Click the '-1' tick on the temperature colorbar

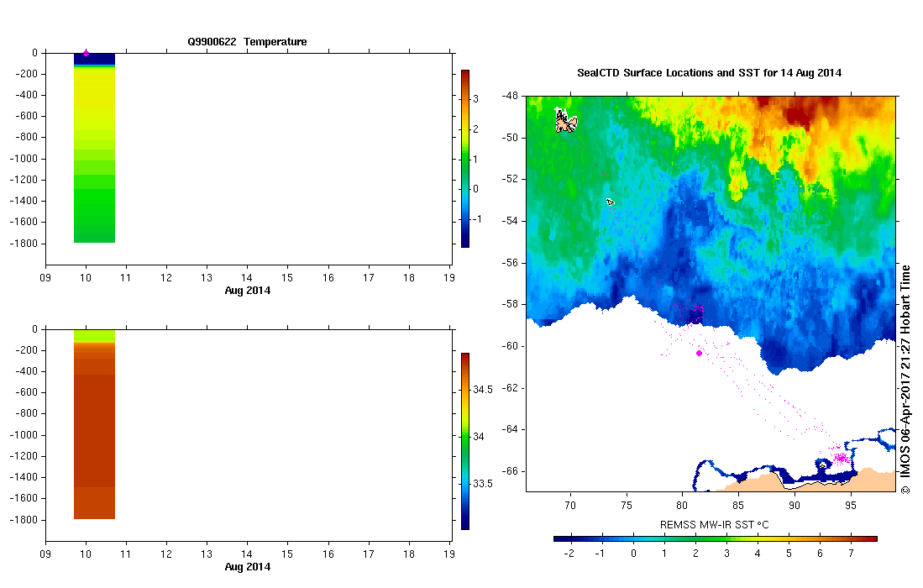477,219
